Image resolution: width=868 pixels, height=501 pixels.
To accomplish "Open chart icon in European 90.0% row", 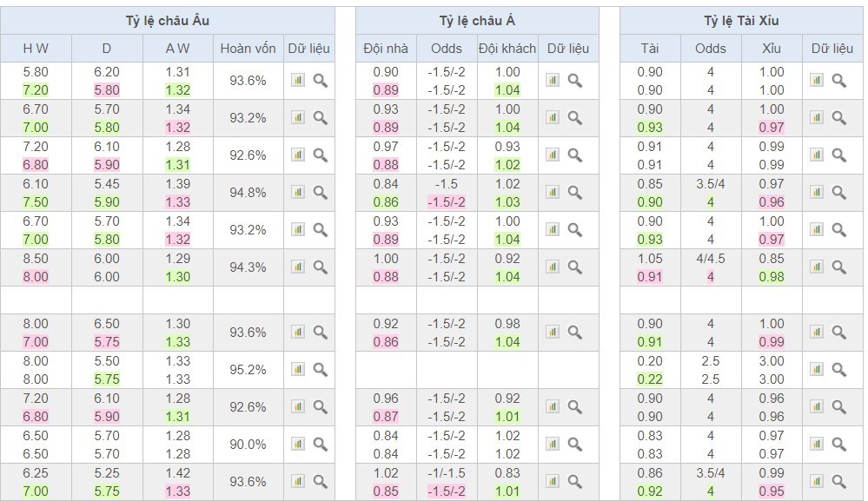I will pyautogui.click(x=298, y=445).
